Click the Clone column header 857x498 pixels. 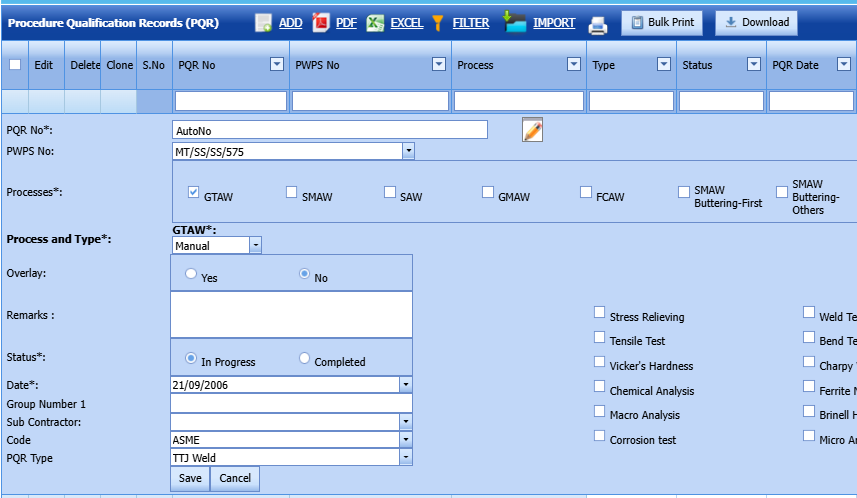pos(119,65)
